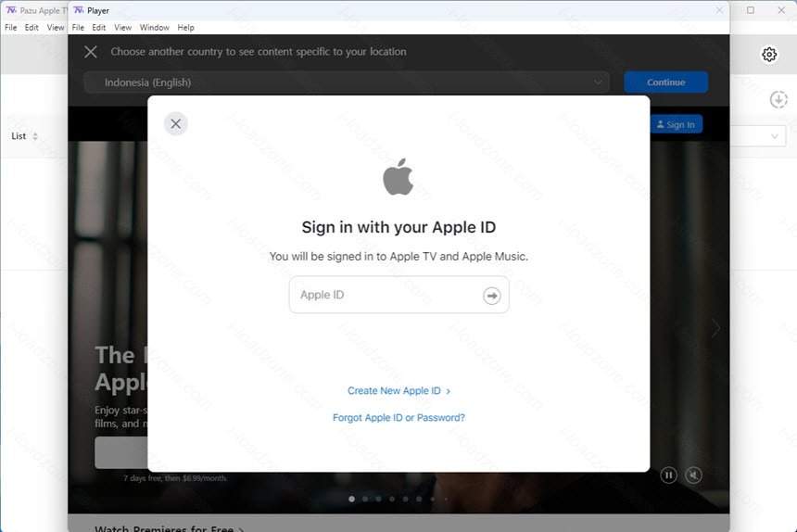Focus the Apple ID input field
The height and width of the screenshot is (532, 797).
point(398,295)
